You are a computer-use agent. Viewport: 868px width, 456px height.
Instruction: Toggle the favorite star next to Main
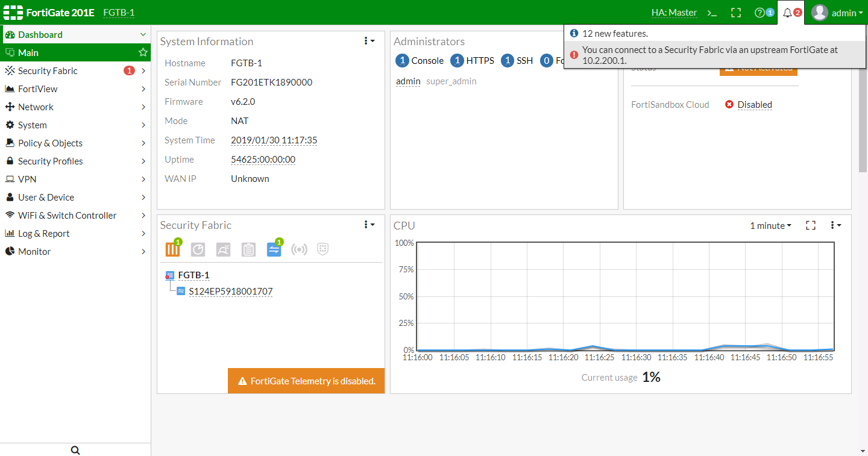(143, 53)
